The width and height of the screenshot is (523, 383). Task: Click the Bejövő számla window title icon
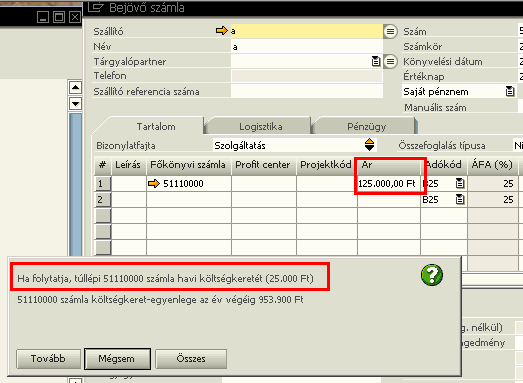click(96, 7)
